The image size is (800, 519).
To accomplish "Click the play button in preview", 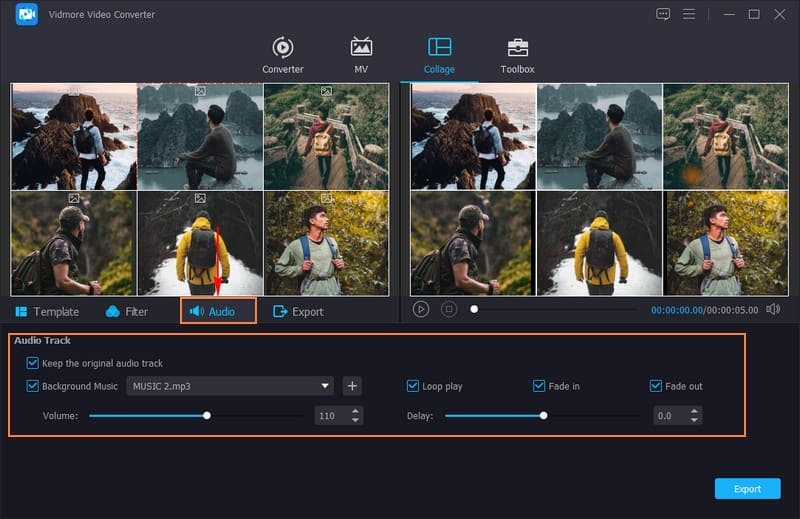I will [421, 310].
